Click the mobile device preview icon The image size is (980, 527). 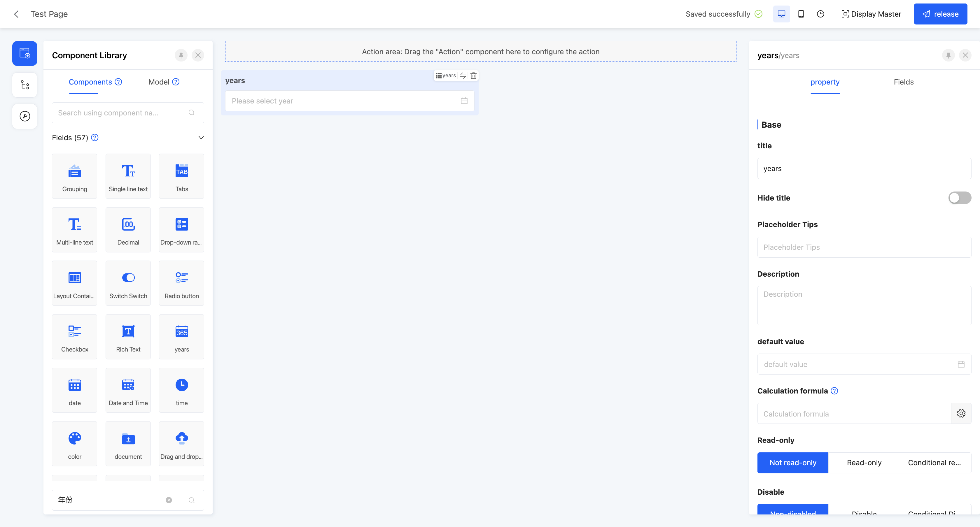pyautogui.click(x=801, y=14)
